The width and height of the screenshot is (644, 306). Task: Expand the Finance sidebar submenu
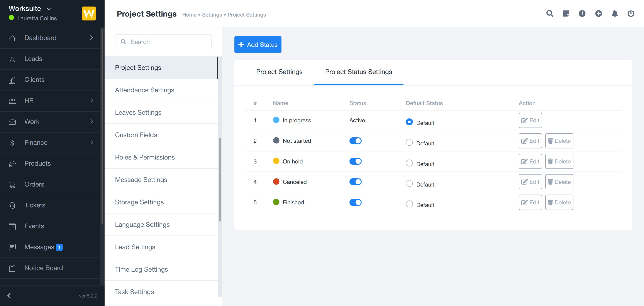[92, 142]
